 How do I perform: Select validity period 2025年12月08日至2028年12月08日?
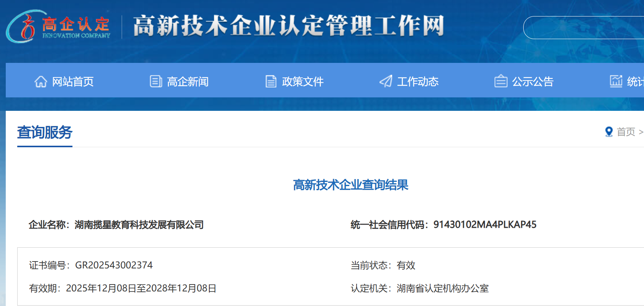pyautogui.click(x=141, y=288)
